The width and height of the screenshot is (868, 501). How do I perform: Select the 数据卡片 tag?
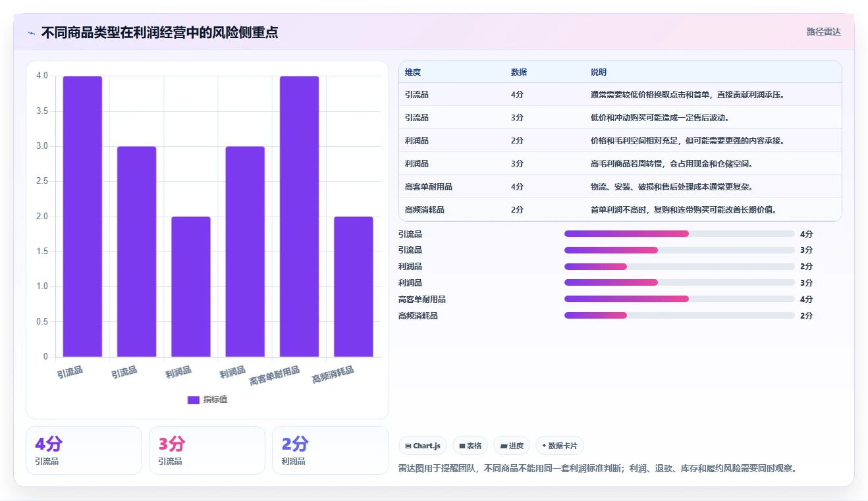click(560, 446)
